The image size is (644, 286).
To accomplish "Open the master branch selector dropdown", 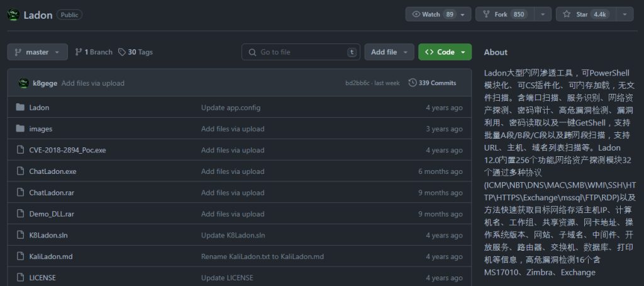I will 37,52.
